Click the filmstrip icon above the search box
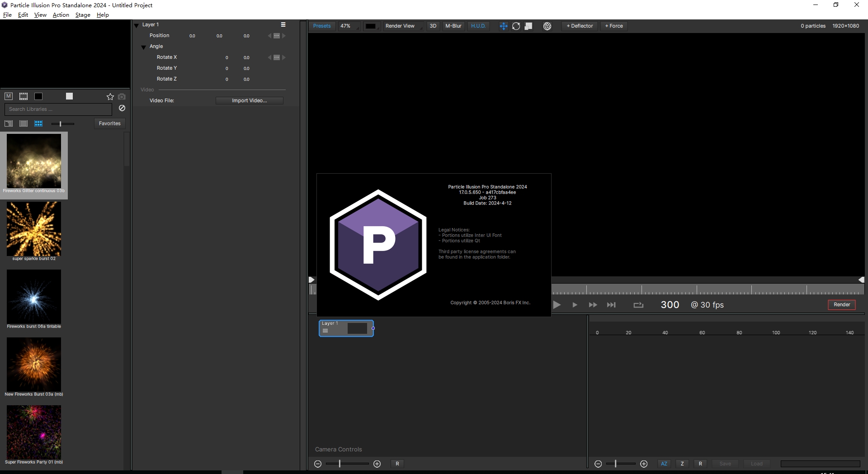868x474 pixels. pos(23,96)
